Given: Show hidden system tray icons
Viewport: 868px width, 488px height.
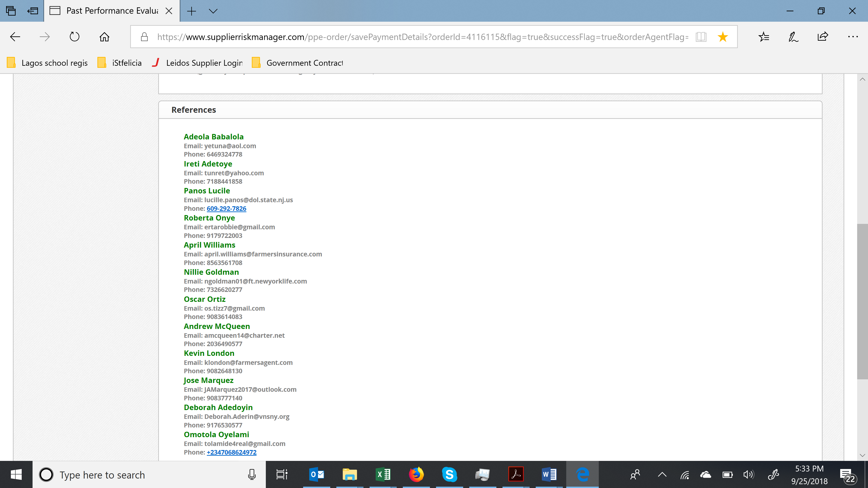Looking at the screenshot, I should pyautogui.click(x=662, y=474).
